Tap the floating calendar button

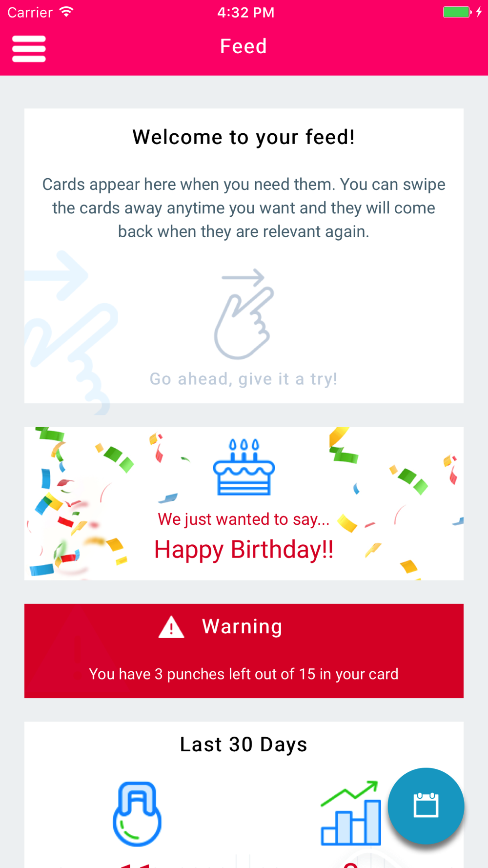click(x=426, y=806)
